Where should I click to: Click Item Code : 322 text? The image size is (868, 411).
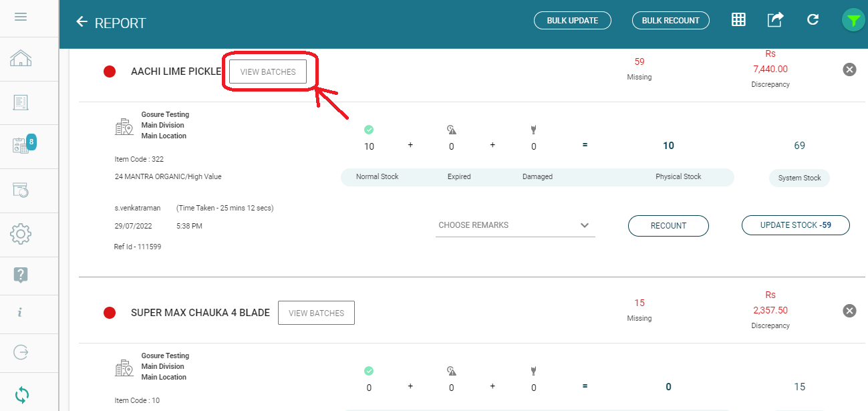tap(139, 160)
